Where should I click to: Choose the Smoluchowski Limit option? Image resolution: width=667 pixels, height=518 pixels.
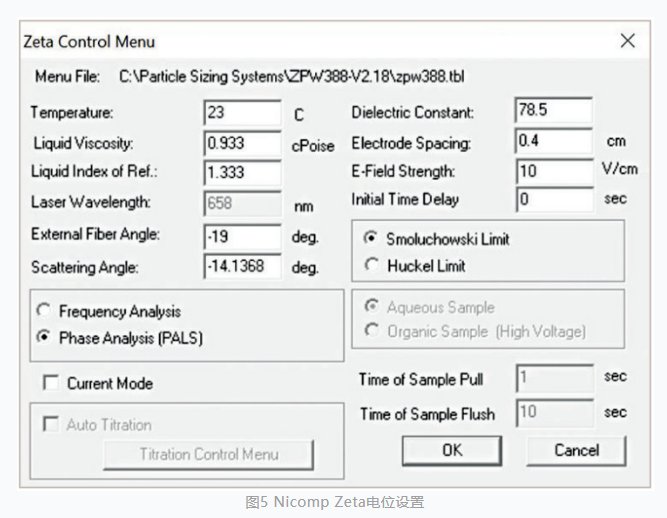371,240
